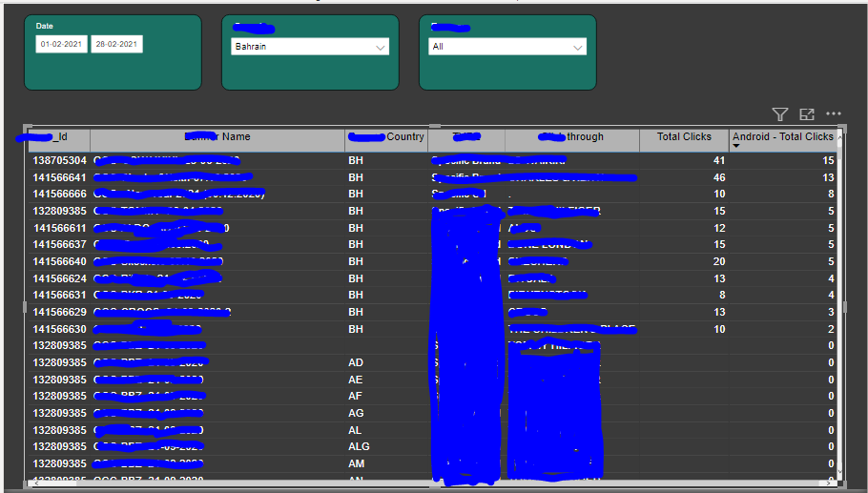Select the cell 141566637
This screenshot has height=493, width=868.
tap(60, 244)
